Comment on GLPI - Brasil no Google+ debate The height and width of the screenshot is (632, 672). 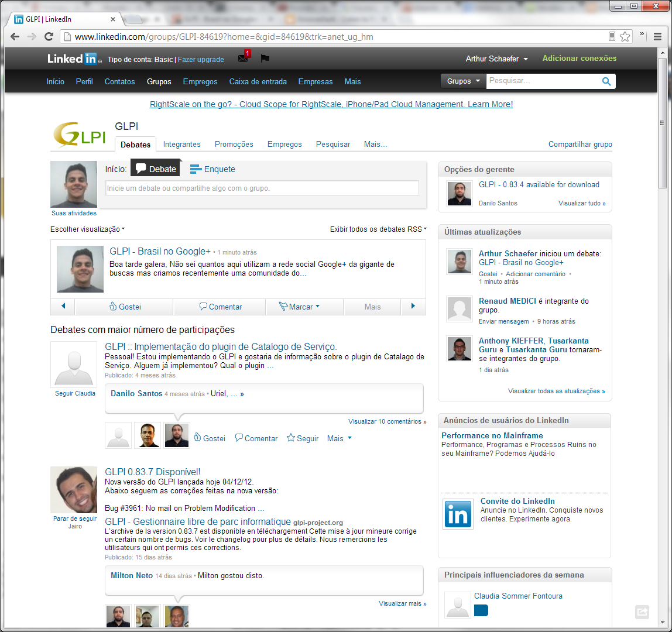pyautogui.click(x=220, y=307)
